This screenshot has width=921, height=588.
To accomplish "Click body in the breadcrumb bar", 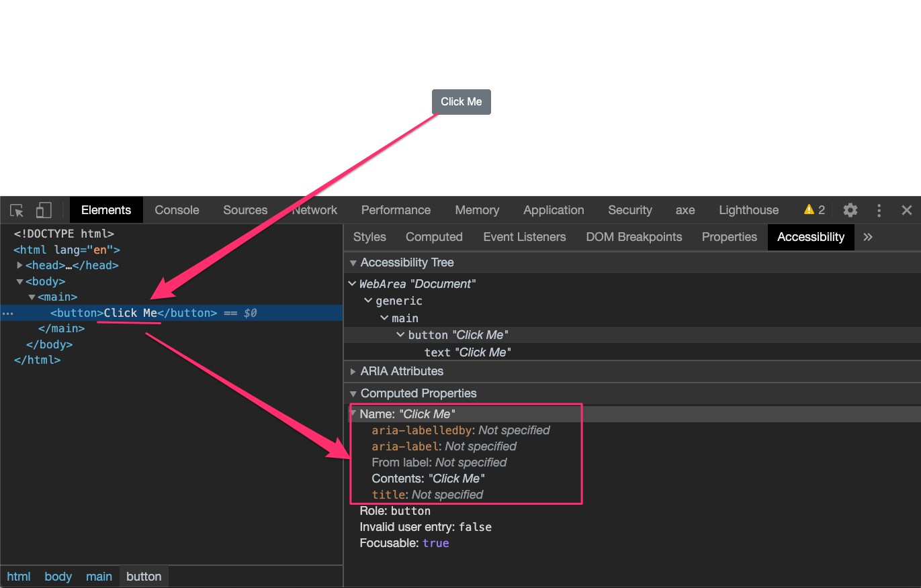I will [58, 577].
